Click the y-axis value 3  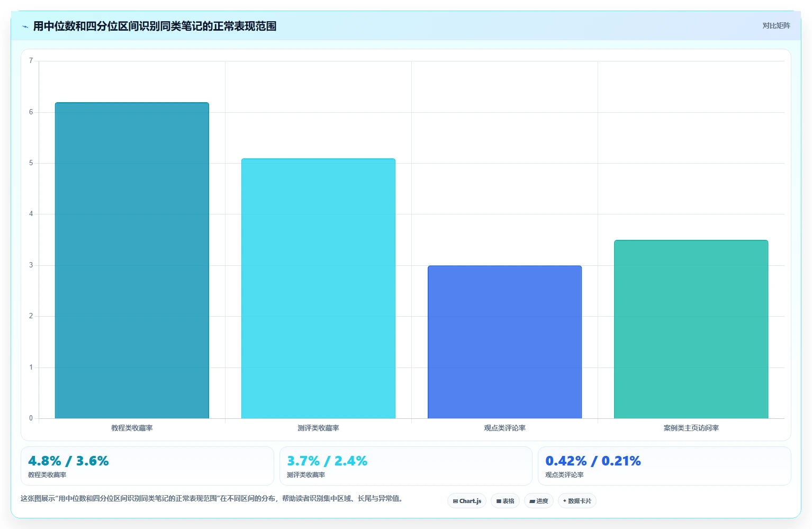pos(31,265)
